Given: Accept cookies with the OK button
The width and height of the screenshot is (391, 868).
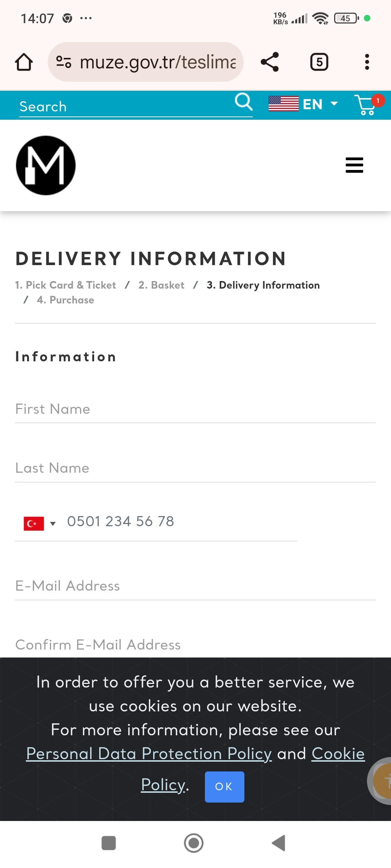Looking at the screenshot, I should point(224,787).
